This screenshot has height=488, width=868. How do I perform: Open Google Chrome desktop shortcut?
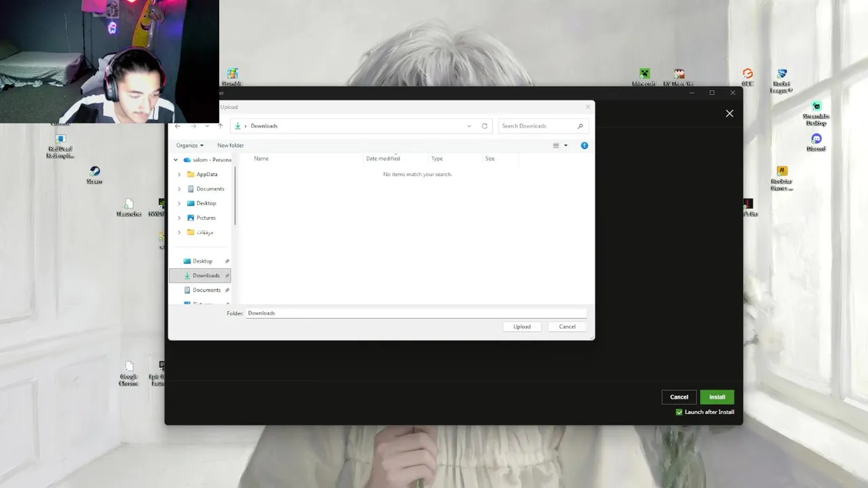point(128,373)
